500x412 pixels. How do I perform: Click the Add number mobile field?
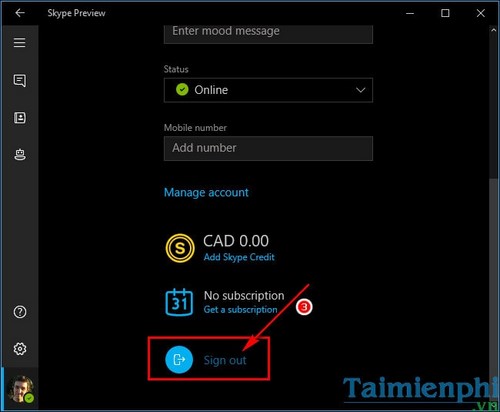click(268, 148)
